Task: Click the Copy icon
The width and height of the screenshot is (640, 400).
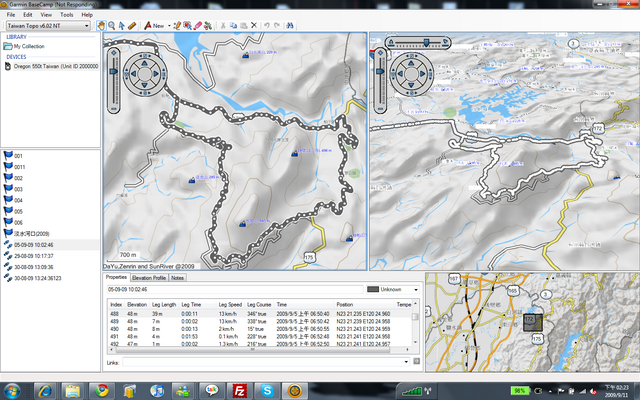Action: (233, 26)
